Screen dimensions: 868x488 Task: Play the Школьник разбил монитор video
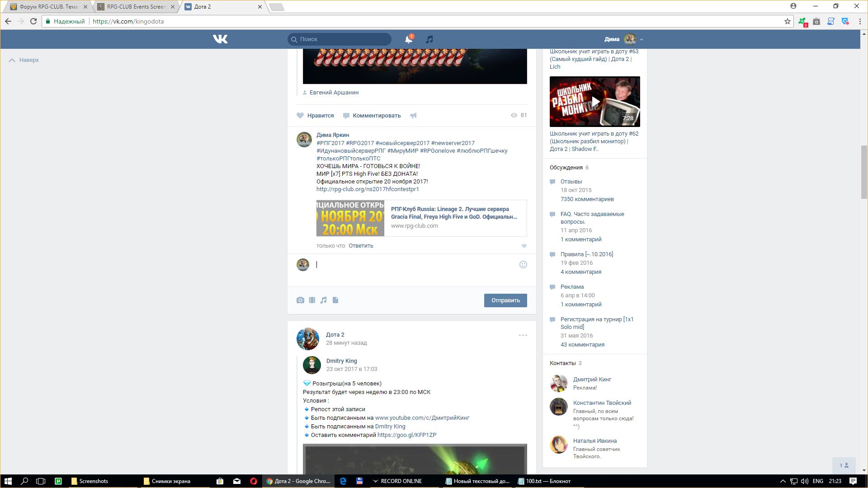tap(595, 102)
